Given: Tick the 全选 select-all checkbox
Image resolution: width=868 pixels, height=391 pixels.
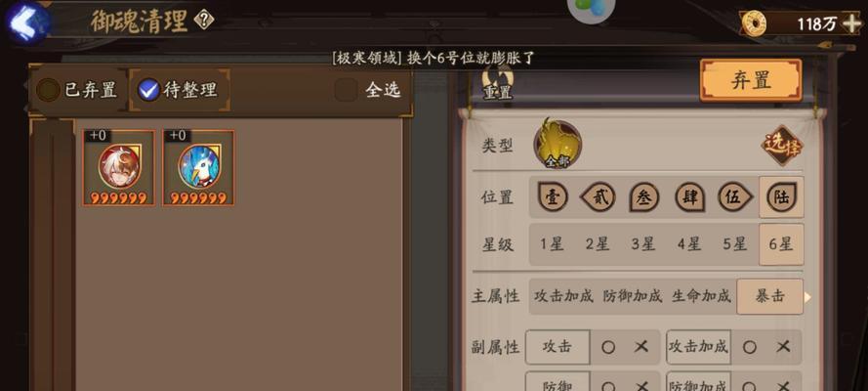Looking at the screenshot, I should (346, 90).
